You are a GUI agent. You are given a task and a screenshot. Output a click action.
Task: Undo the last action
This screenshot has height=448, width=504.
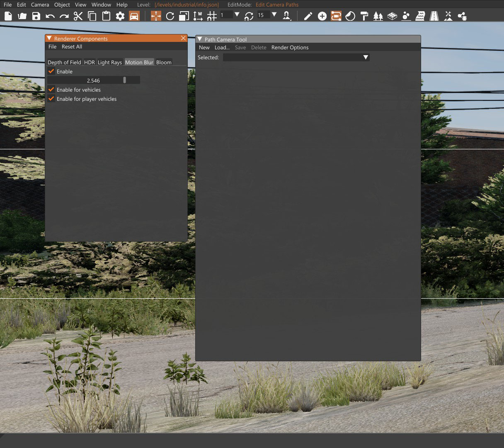50,16
